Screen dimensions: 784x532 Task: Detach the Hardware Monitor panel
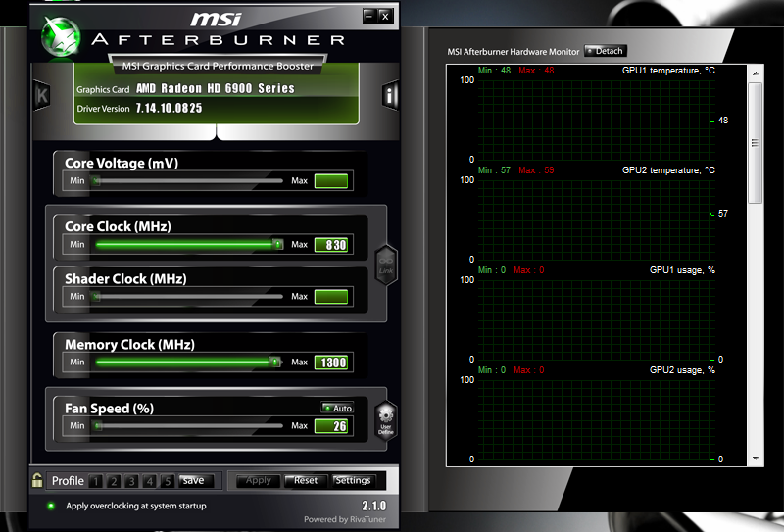pyautogui.click(x=605, y=51)
